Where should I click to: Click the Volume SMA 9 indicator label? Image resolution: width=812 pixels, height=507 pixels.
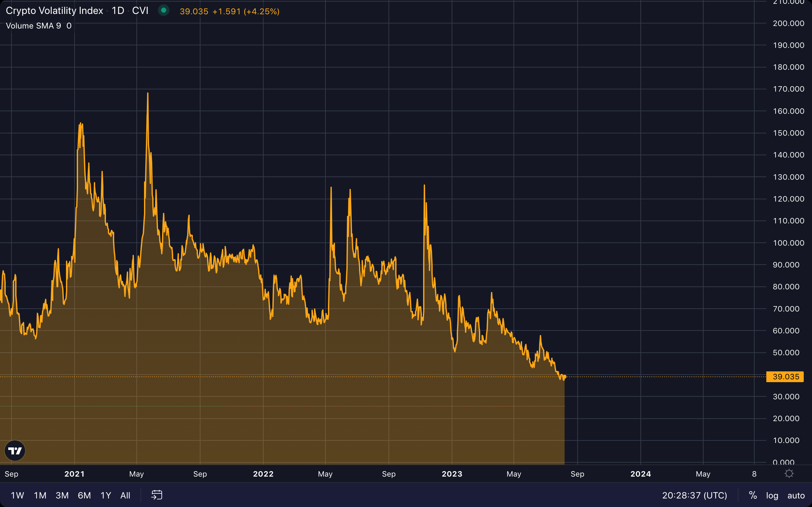(33, 26)
